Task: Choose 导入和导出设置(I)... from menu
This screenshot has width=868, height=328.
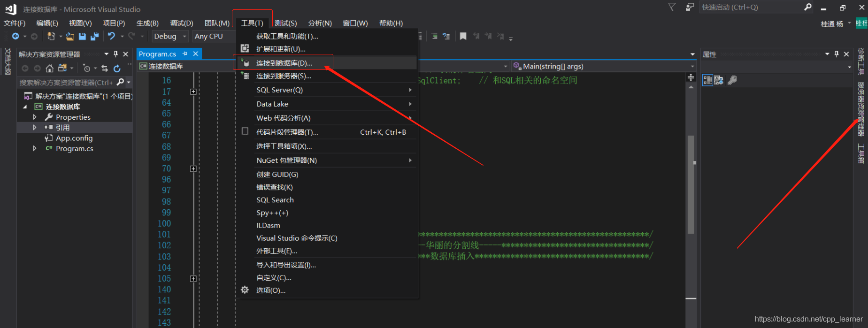Action: tap(327, 265)
